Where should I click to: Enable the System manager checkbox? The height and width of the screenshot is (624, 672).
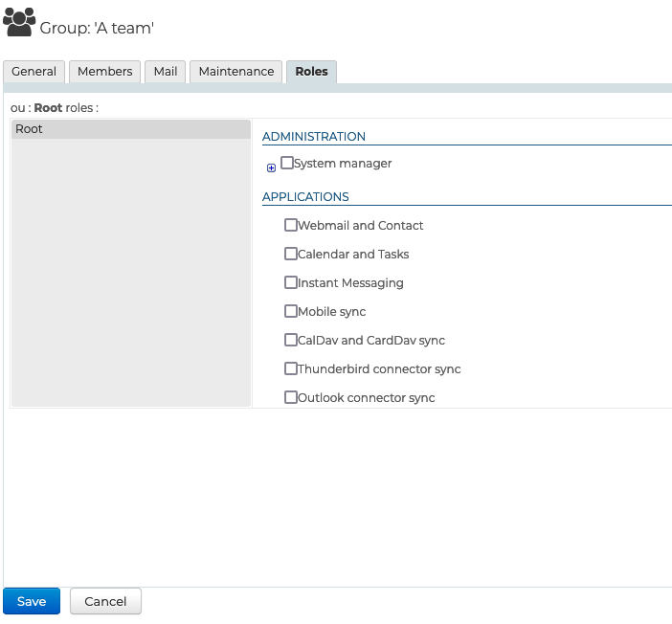click(x=287, y=164)
